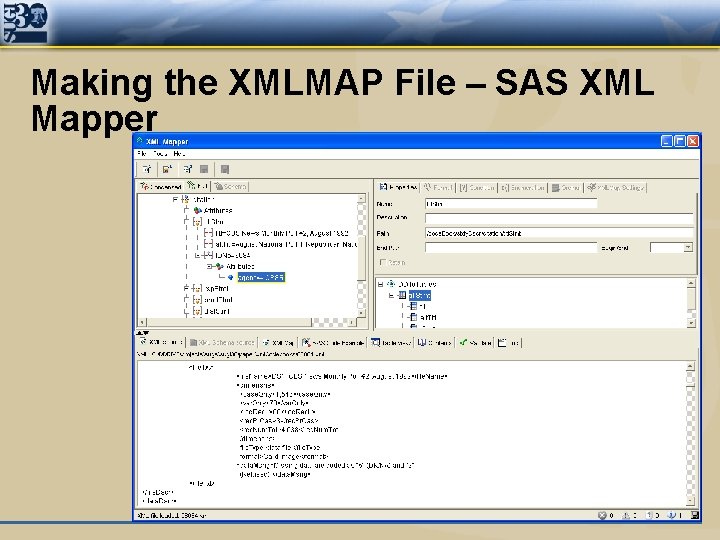Open the Tools menu in XML Mapper
This screenshot has width=720, height=540.
click(x=160, y=154)
